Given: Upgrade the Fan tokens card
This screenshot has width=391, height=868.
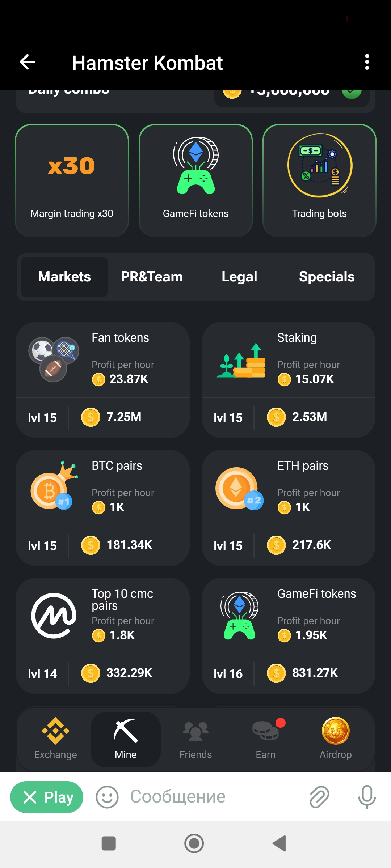Looking at the screenshot, I should (x=103, y=380).
